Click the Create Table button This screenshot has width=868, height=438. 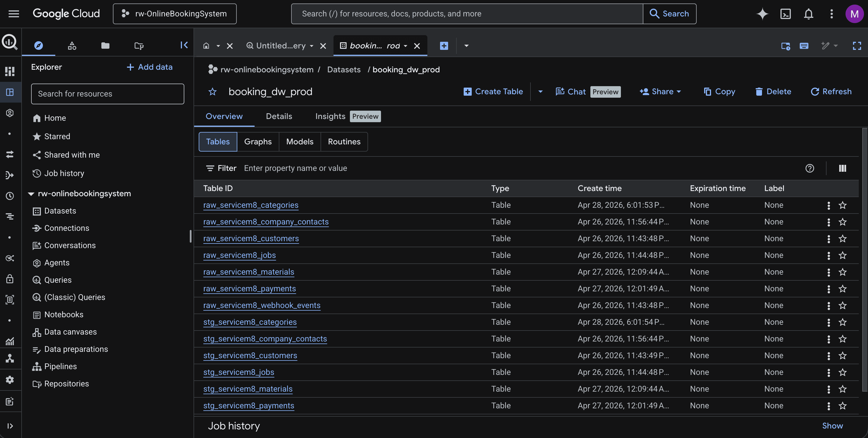pos(493,92)
